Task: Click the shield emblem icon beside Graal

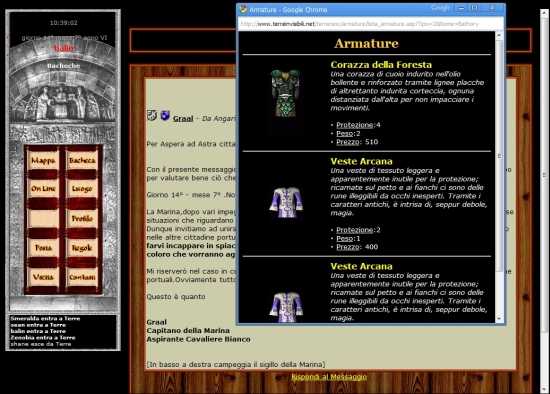Action: click(165, 115)
